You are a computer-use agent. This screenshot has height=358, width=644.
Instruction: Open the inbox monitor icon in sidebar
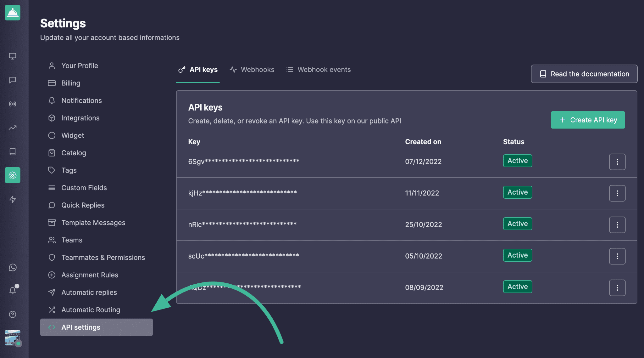tap(13, 56)
